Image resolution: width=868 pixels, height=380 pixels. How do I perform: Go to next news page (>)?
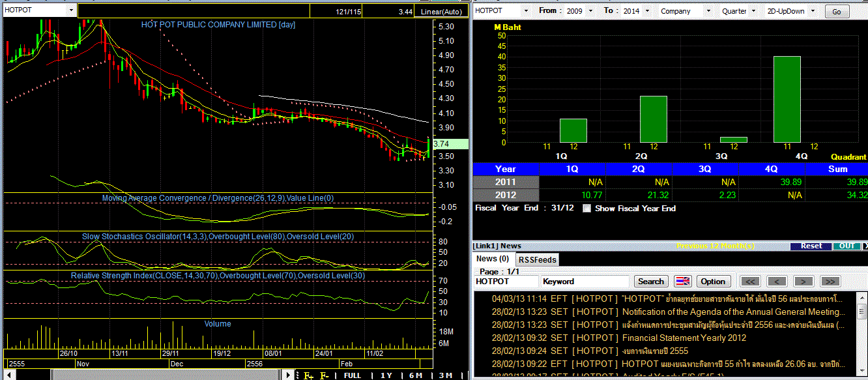click(x=803, y=282)
